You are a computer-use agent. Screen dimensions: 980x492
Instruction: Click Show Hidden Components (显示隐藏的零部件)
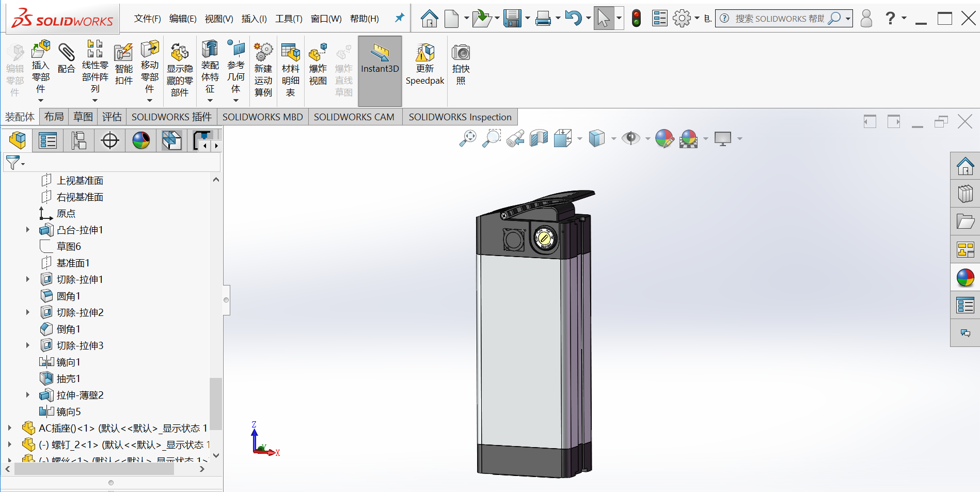[x=180, y=70]
